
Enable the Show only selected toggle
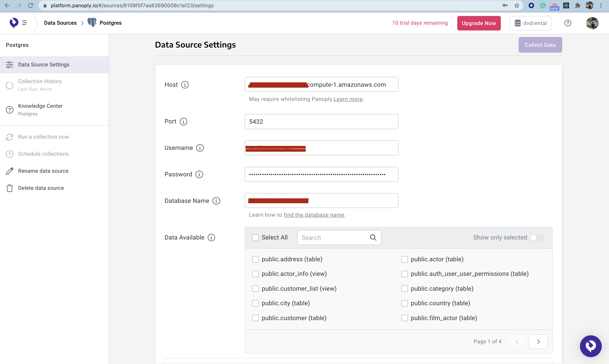coord(537,237)
